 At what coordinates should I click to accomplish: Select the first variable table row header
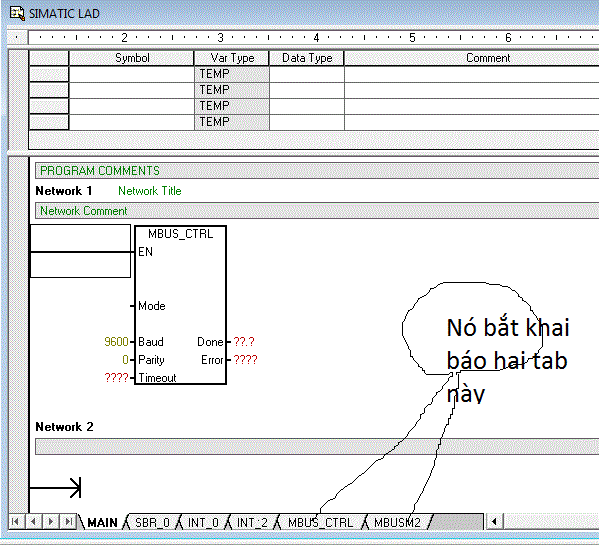(49, 74)
